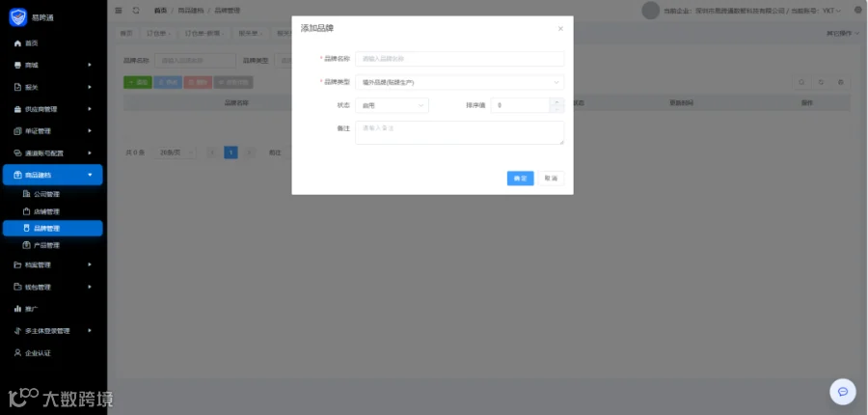This screenshot has width=868, height=415.
Task: Click the 单证管理 sidebar icon
Action: pos(17,131)
